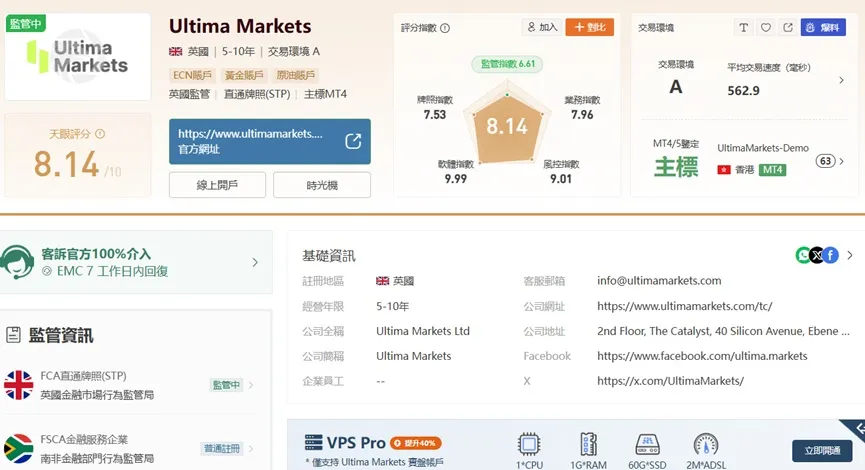Screen dimensions: 865x470
Task: Click the info icon next to 評分指數
Action: [445, 28]
